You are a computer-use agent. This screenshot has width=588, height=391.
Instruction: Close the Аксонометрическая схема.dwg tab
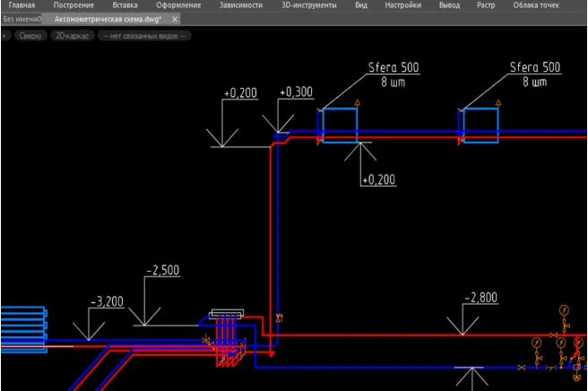coord(174,19)
